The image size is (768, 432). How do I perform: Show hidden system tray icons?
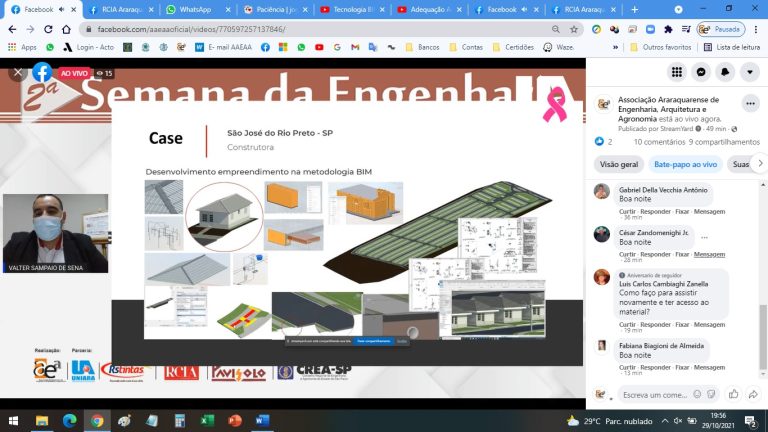(x=665, y=421)
